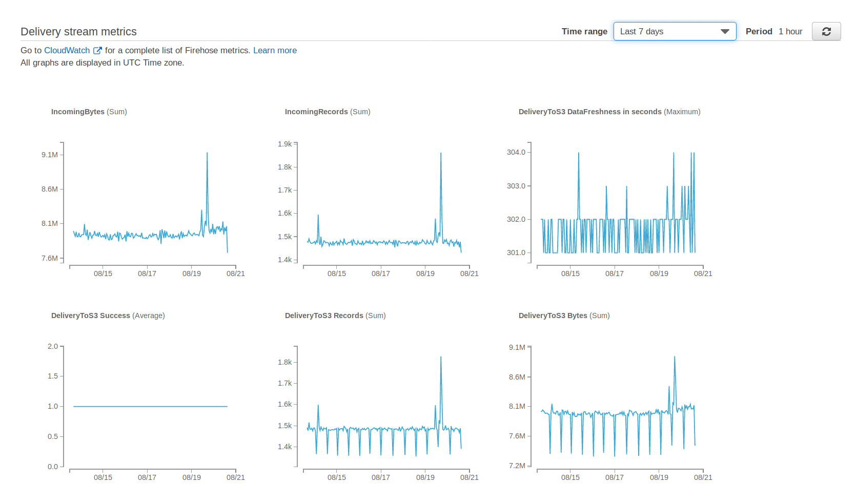Click the Learn more link

275,50
